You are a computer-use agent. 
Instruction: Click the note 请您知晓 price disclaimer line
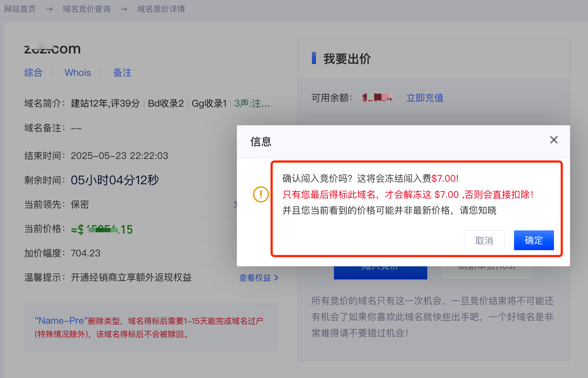coord(389,210)
